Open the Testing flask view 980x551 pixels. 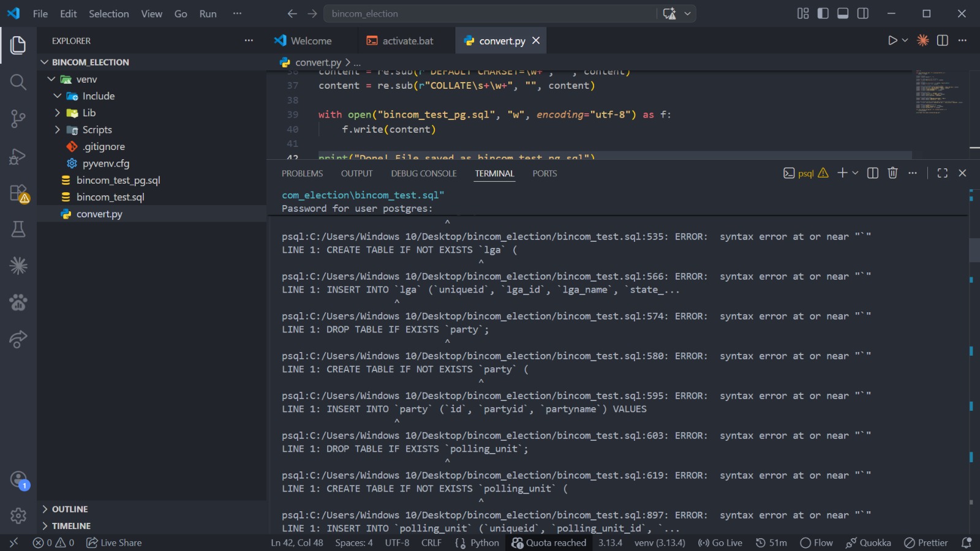(18, 229)
